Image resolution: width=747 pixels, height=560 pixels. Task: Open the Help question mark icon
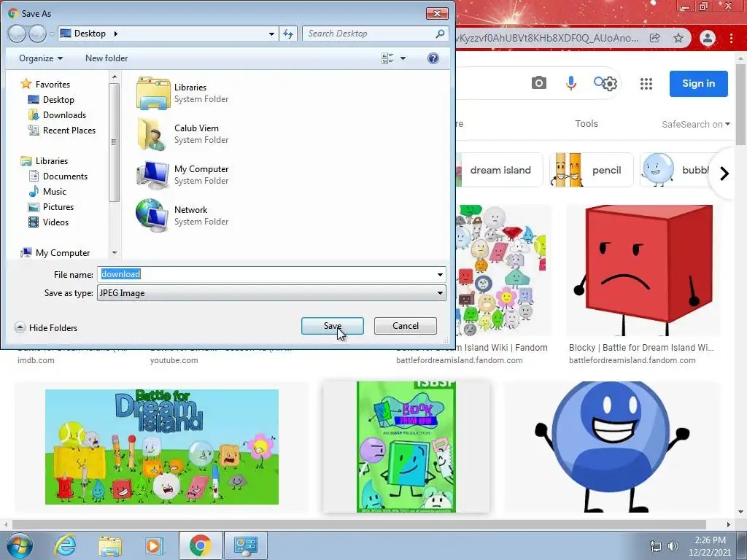[433, 58]
